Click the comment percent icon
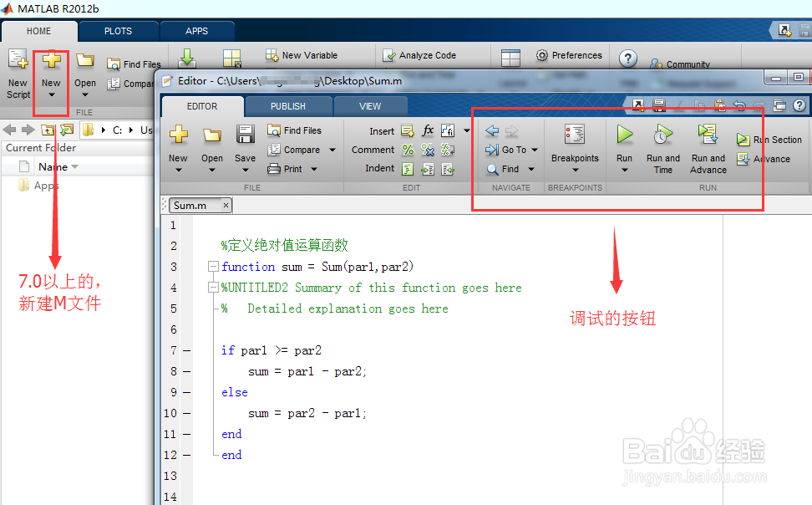The image size is (812, 505). point(408,150)
